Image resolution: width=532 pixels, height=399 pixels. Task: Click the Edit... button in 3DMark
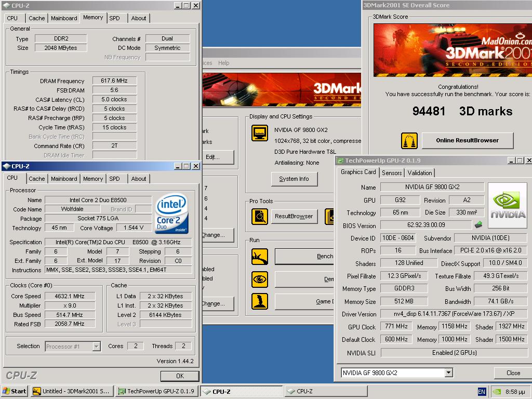(218, 157)
